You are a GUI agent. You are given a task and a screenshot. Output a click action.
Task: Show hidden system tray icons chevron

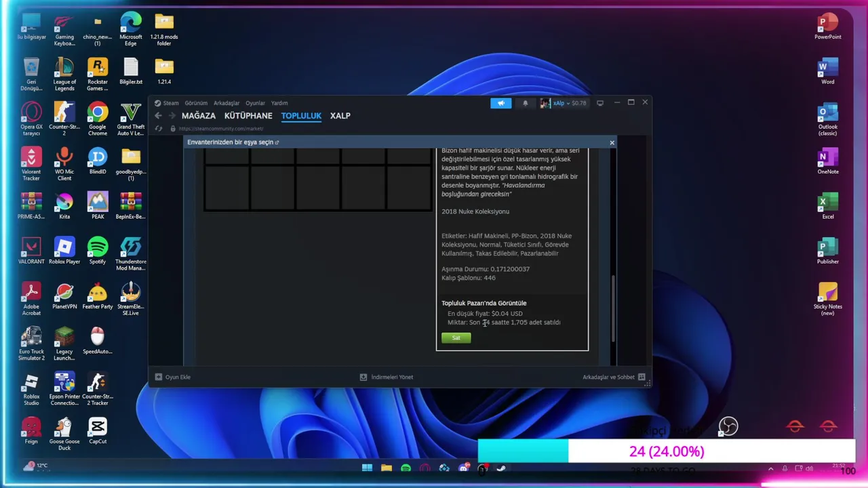click(770, 468)
